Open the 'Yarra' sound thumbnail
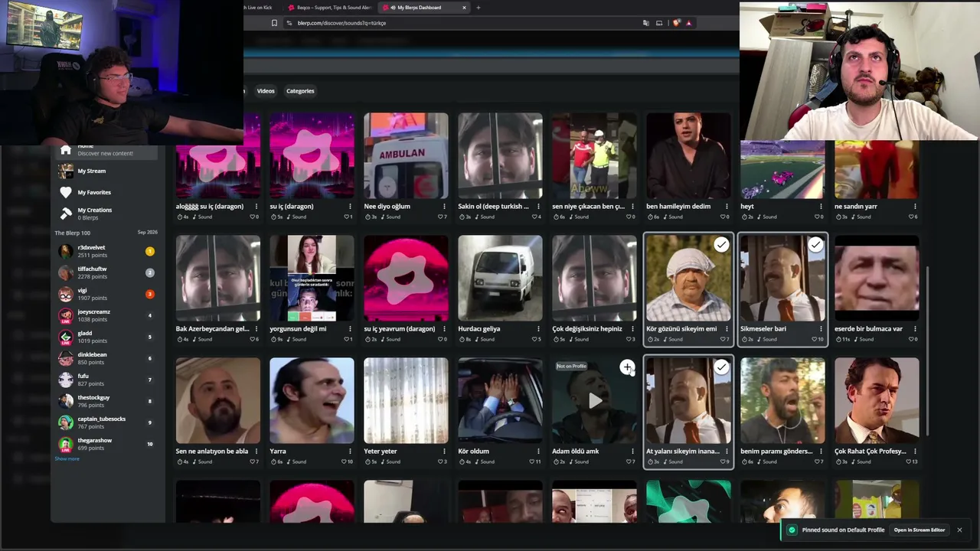This screenshot has width=980, height=551. coord(312,400)
